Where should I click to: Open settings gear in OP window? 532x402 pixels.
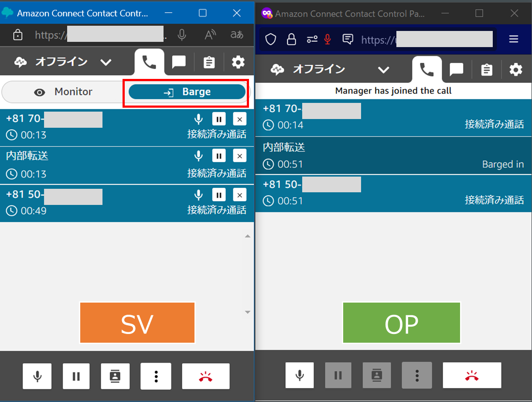click(516, 69)
